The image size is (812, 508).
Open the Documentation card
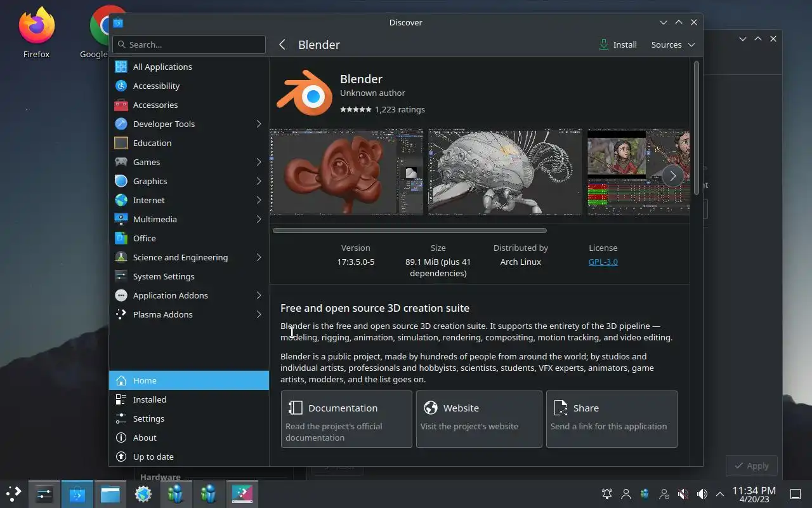tap(346, 419)
